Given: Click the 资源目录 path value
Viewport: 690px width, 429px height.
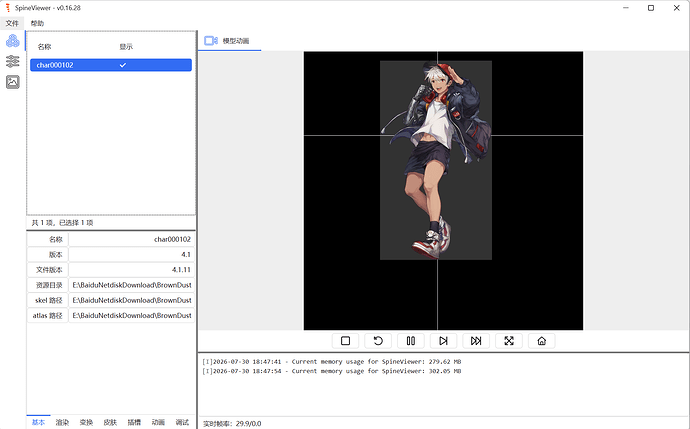Looking at the screenshot, I should (x=132, y=285).
